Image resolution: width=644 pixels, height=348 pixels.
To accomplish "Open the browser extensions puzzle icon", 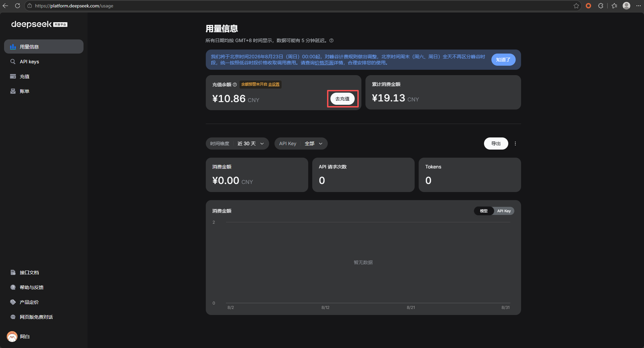I will (x=601, y=6).
